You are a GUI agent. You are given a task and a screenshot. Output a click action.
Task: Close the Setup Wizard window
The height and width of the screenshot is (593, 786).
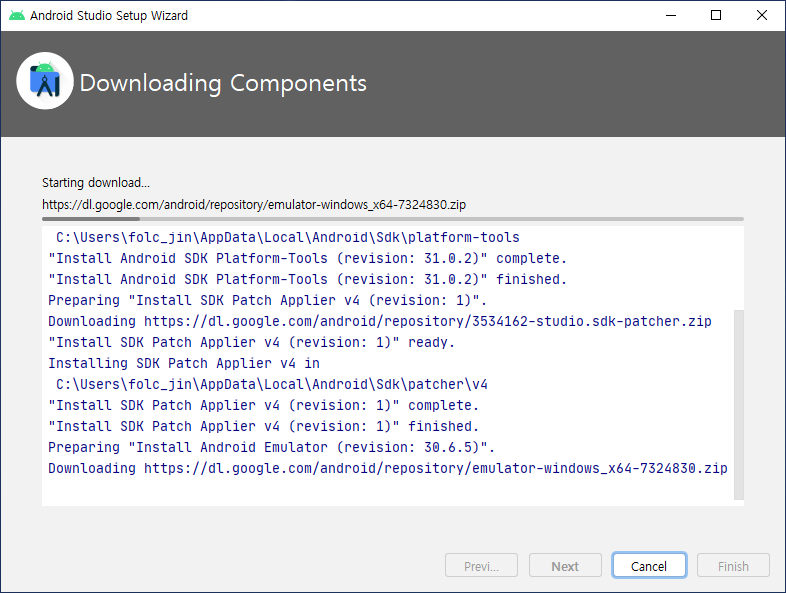click(x=761, y=16)
